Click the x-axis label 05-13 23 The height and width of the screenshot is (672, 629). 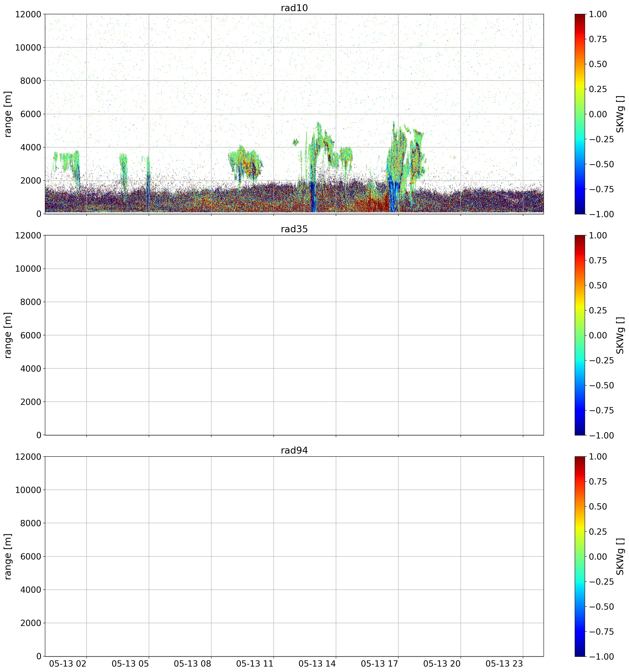pyautogui.click(x=504, y=664)
